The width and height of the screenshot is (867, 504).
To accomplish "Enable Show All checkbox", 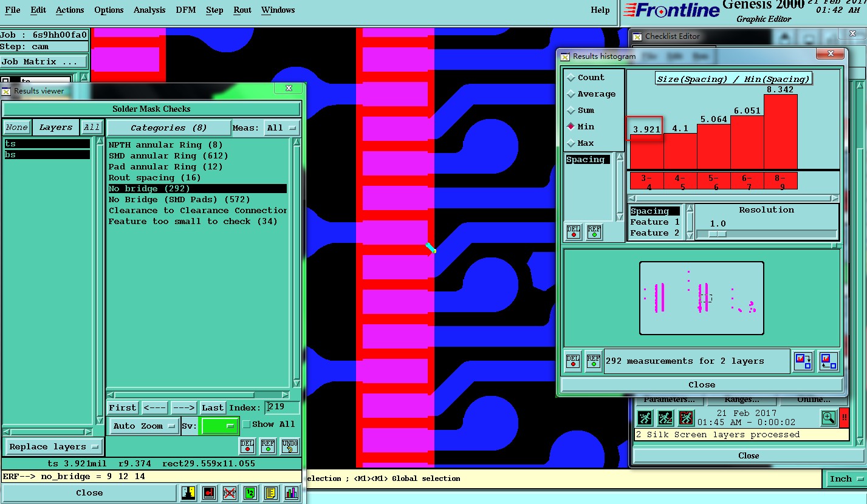I will pyautogui.click(x=247, y=424).
